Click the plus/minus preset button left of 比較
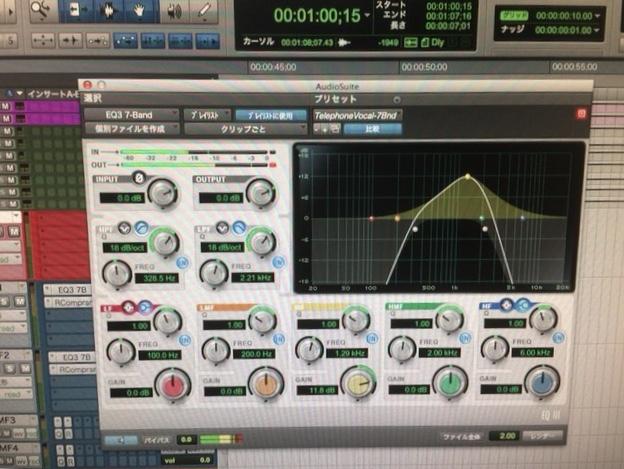Viewport: 624px width, 469px height. [x=322, y=129]
